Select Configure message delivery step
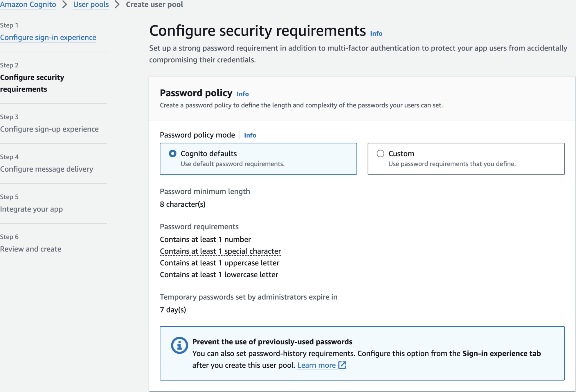 coord(46,169)
